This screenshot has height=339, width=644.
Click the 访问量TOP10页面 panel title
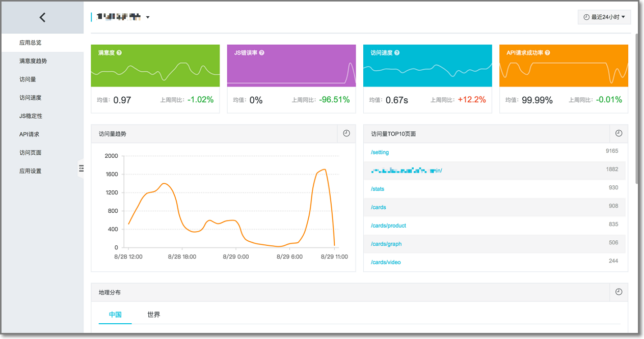(393, 134)
